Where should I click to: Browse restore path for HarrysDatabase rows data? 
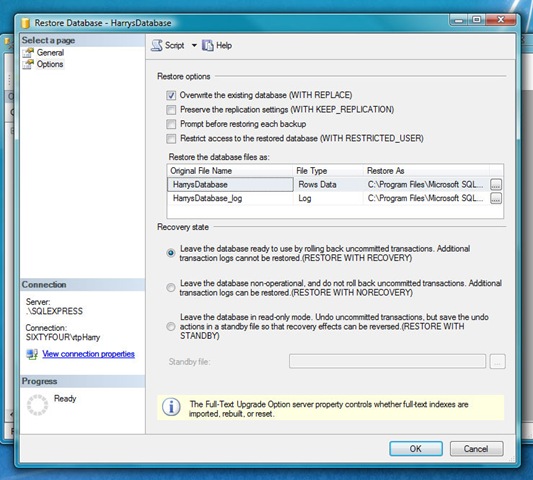click(x=496, y=185)
